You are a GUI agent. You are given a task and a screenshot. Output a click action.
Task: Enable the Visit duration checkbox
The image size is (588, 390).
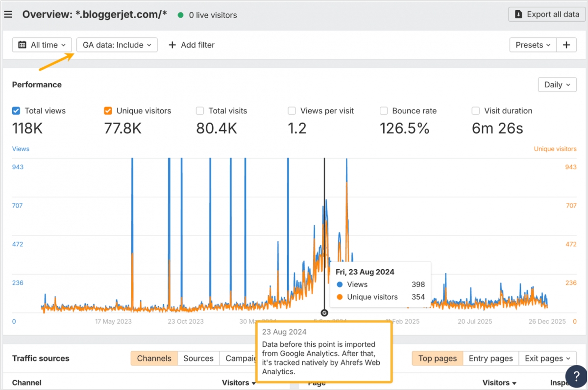[x=476, y=111]
